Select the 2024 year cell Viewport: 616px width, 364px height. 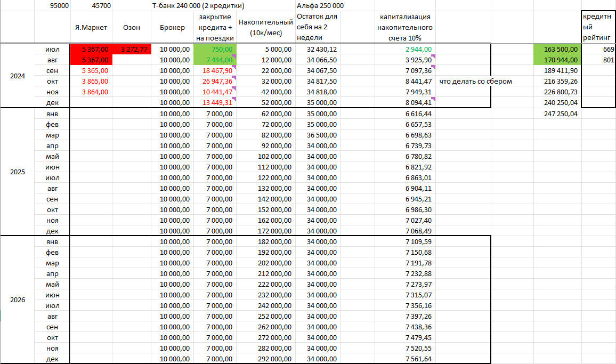pyautogui.click(x=17, y=76)
